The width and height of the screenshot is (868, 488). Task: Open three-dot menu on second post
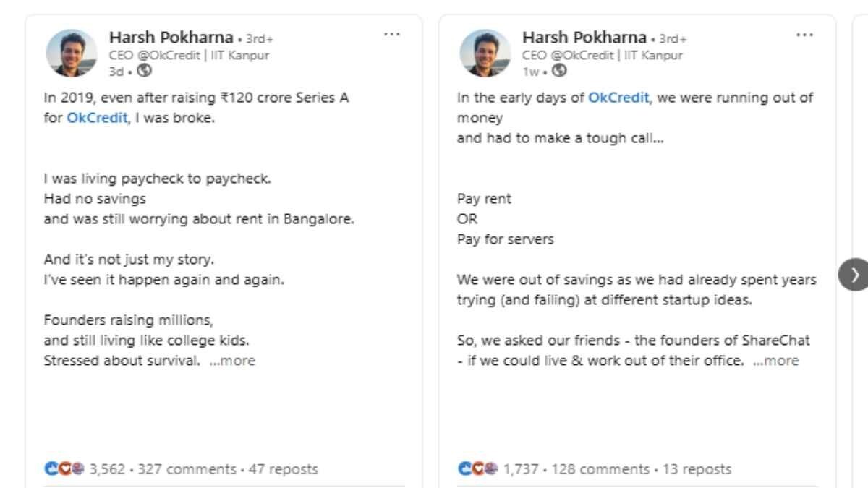[804, 35]
